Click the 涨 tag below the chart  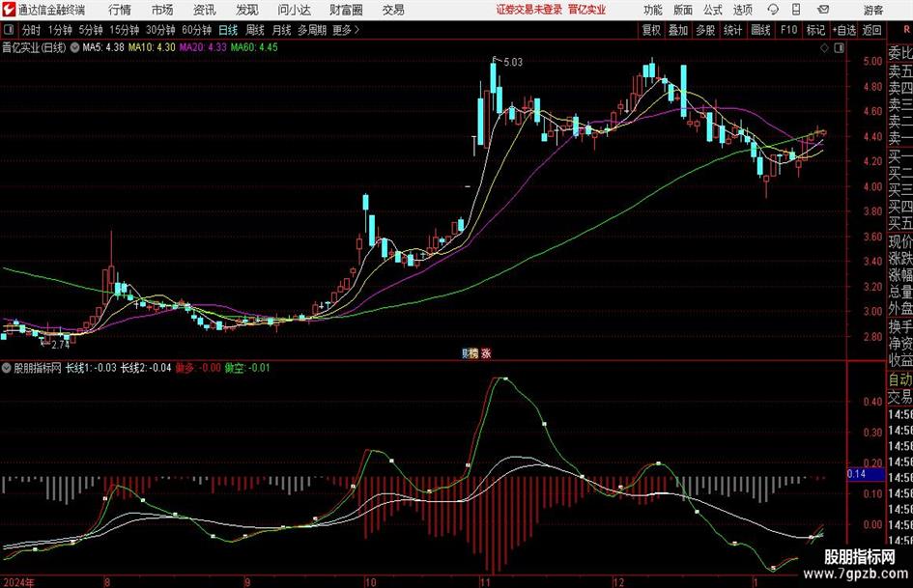[x=486, y=353]
